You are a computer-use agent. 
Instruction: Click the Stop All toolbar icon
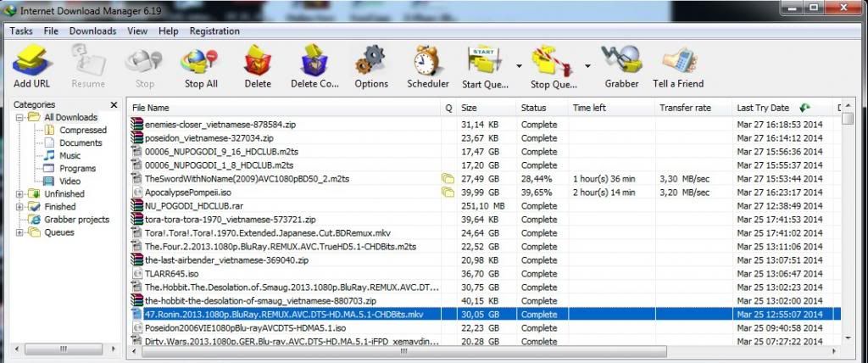click(x=200, y=60)
